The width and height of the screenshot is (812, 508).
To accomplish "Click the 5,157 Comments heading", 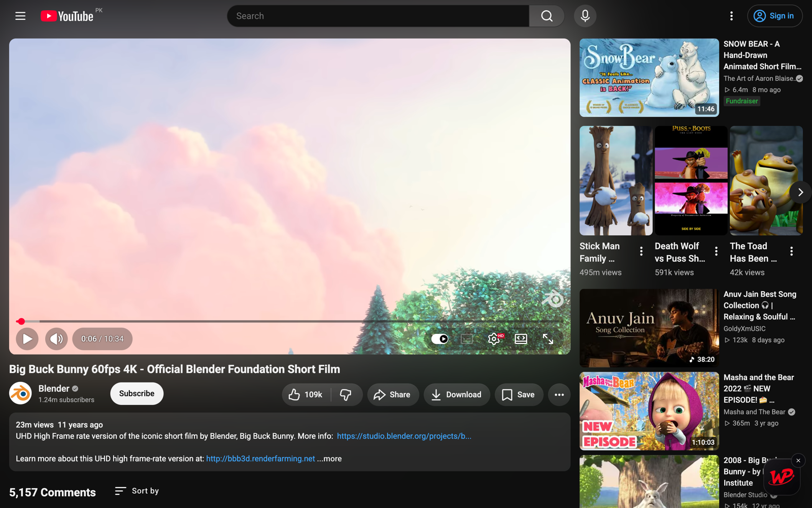I will [52, 492].
